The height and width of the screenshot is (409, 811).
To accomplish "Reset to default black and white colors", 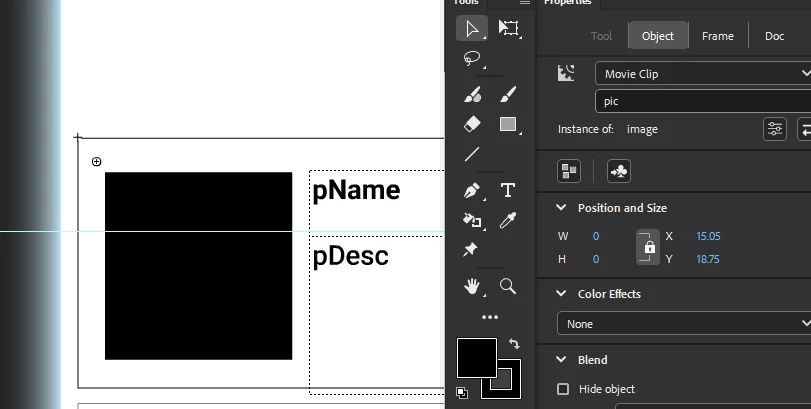I will 462,393.
